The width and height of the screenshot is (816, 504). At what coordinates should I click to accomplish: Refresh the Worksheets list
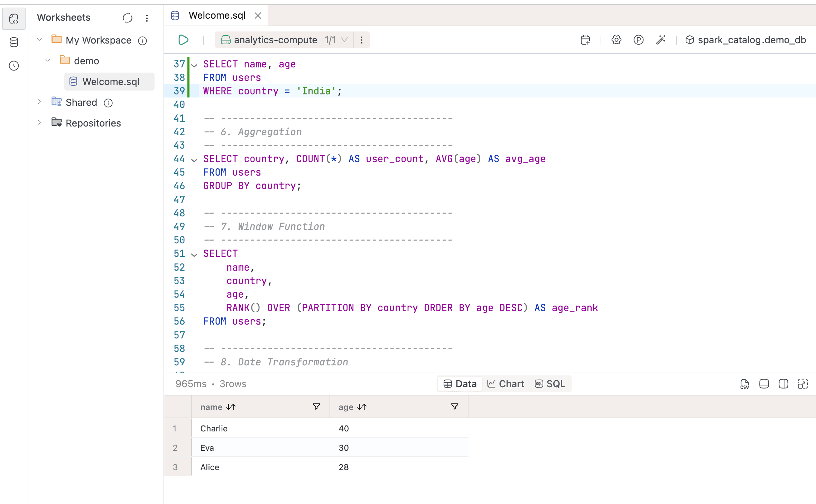coord(128,18)
